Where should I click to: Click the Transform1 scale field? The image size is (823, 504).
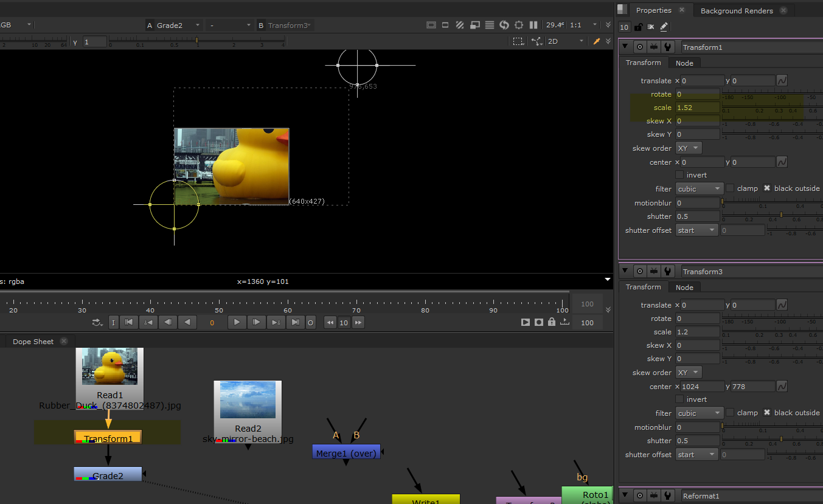[x=697, y=108]
